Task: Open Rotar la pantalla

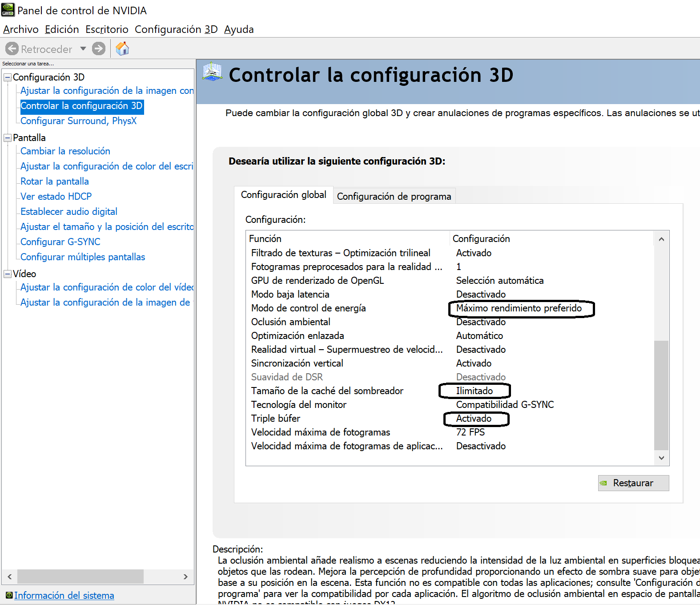Action: pyautogui.click(x=55, y=181)
